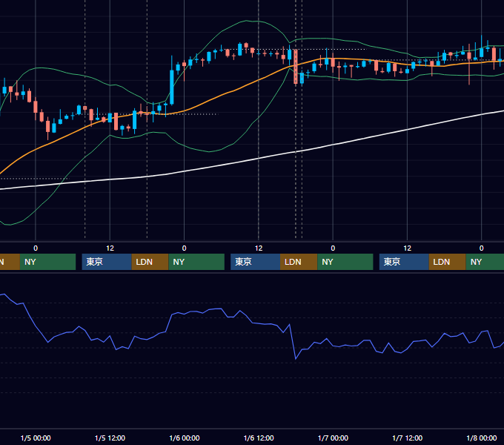Click the 1/6 00:00 time axis label

pyautogui.click(x=184, y=438)
